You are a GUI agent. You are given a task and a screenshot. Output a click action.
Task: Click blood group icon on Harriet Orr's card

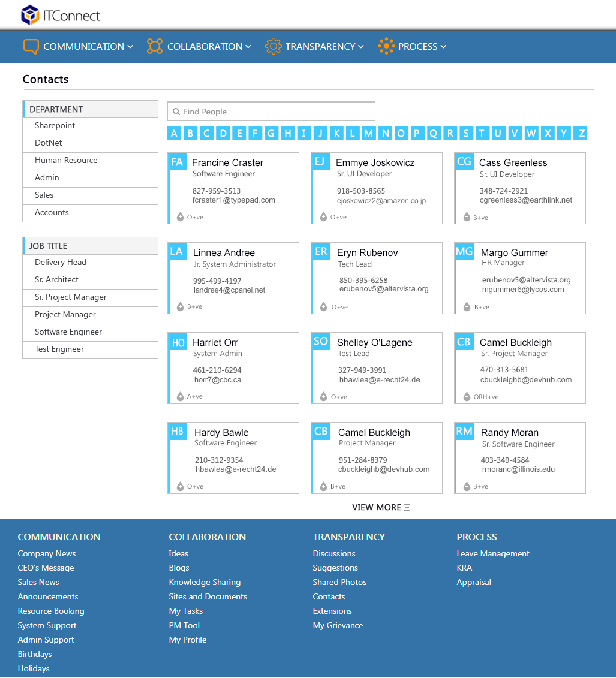[180, 396]
